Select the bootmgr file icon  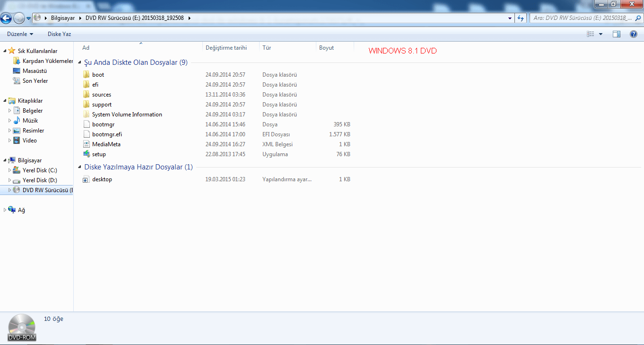[86, 124]
